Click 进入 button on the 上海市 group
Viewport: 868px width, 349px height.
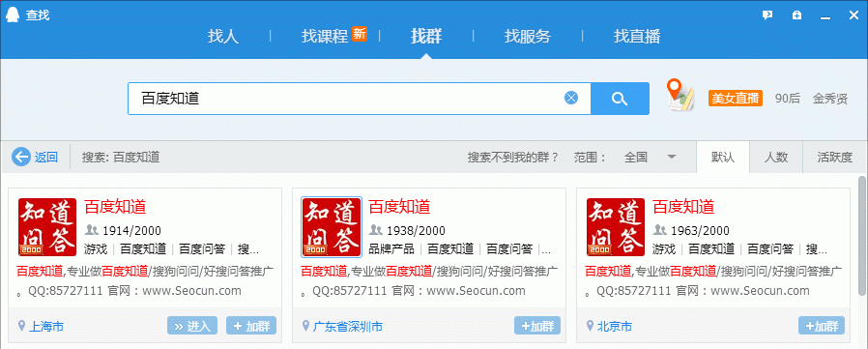[192, 326]
